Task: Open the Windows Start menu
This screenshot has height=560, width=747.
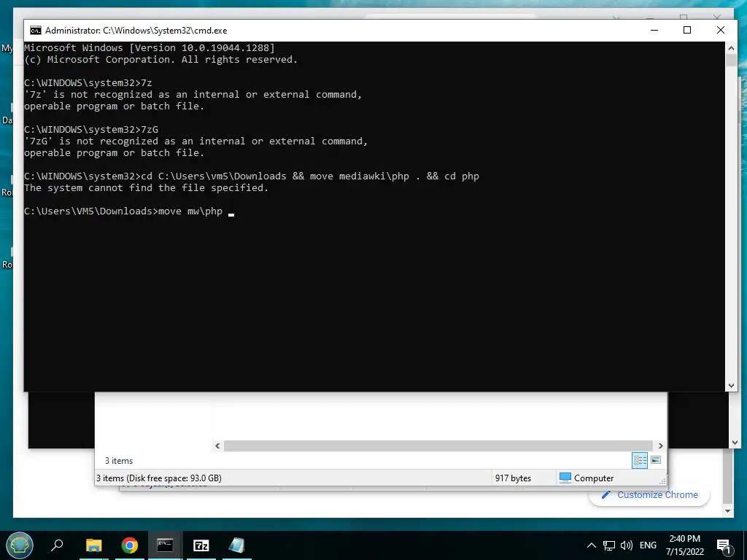Action: [x=20, y=545]
